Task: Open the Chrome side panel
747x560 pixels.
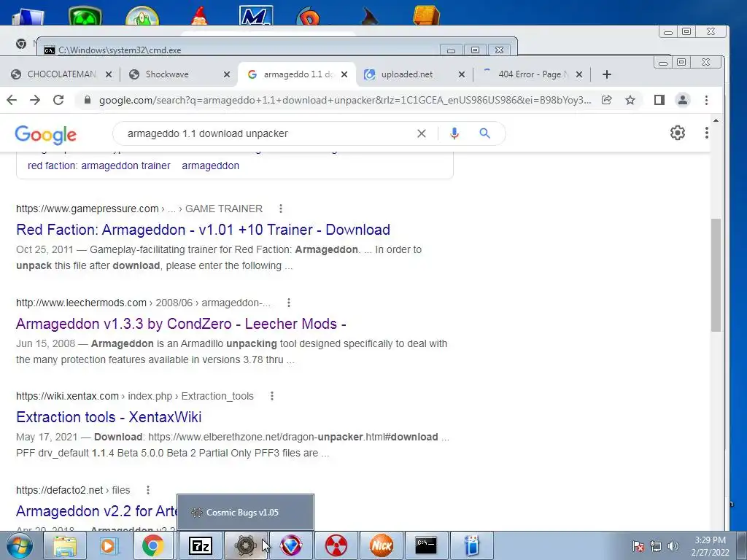Action: click(x=659, y=100)
